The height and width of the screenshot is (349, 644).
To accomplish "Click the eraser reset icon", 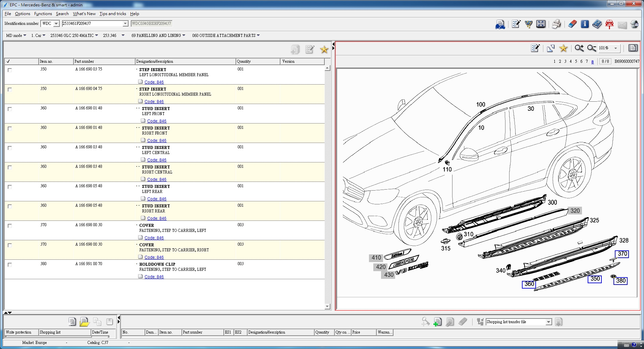I will 572,24.
